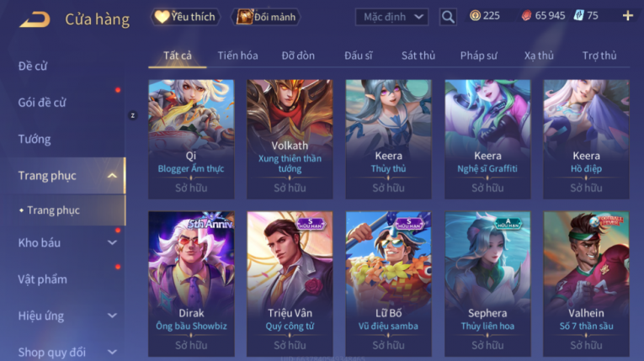Switch to the Pháp sư tab
The width and height of the screenshot is (644, 361).
(478, 56)
